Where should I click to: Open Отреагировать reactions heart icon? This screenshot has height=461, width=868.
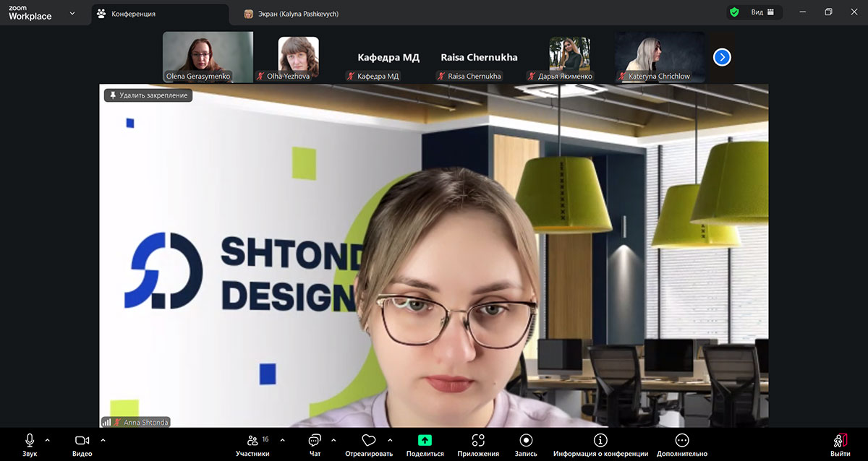click(368, 441)
